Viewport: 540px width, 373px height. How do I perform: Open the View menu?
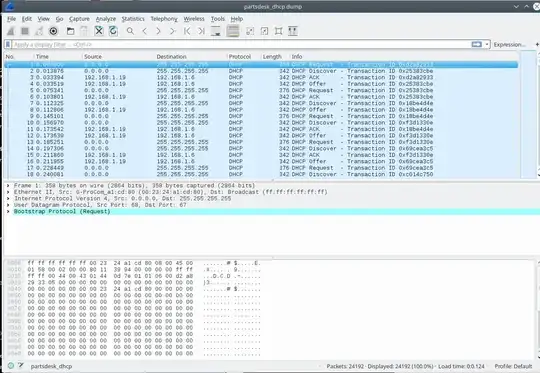[43, 19]
